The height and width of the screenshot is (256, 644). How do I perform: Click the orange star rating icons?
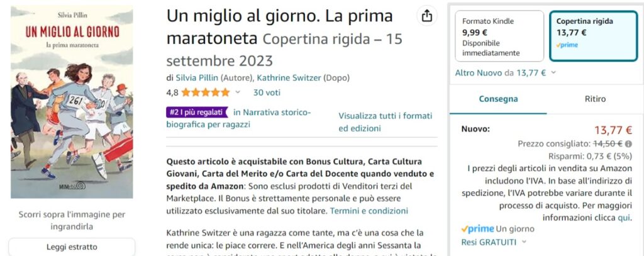click(x=206, y=92)
